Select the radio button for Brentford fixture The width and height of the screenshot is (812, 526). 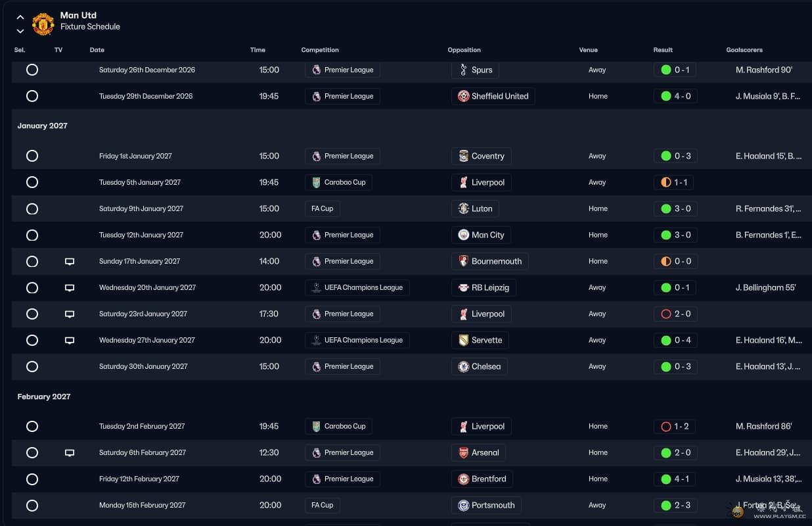pyautogui.click(x=32, y=479)
